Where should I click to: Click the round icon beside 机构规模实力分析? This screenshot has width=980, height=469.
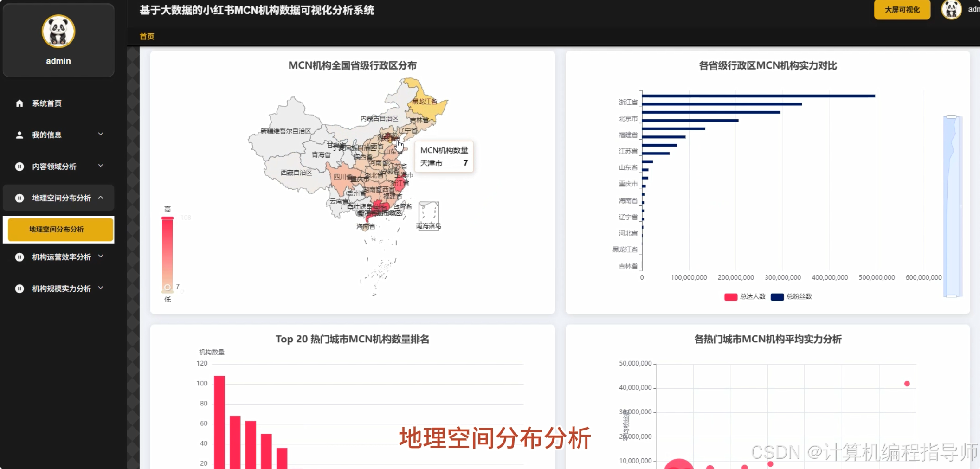coord(19,289)
